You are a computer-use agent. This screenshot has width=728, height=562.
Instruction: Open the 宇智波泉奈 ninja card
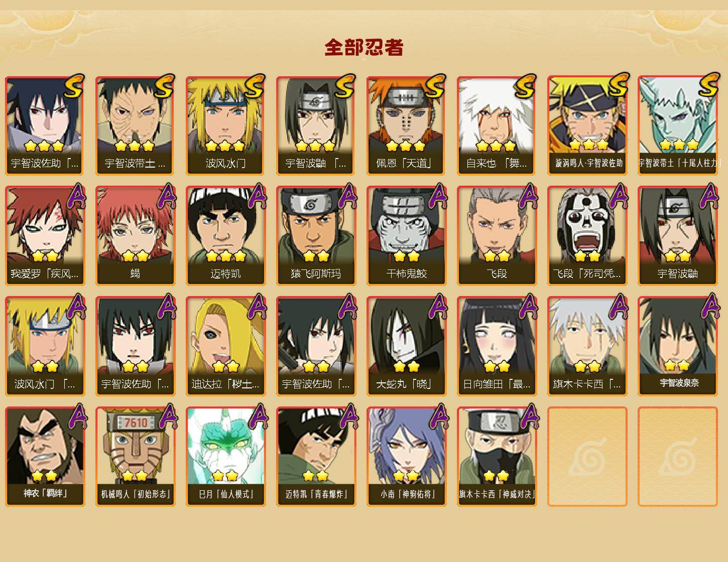click(677, 346)
